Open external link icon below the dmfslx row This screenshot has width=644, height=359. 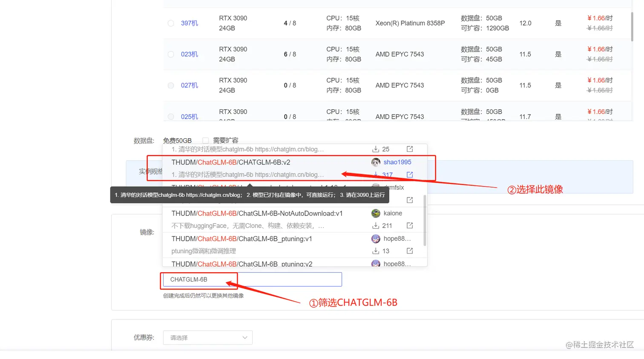click(410, 200)
